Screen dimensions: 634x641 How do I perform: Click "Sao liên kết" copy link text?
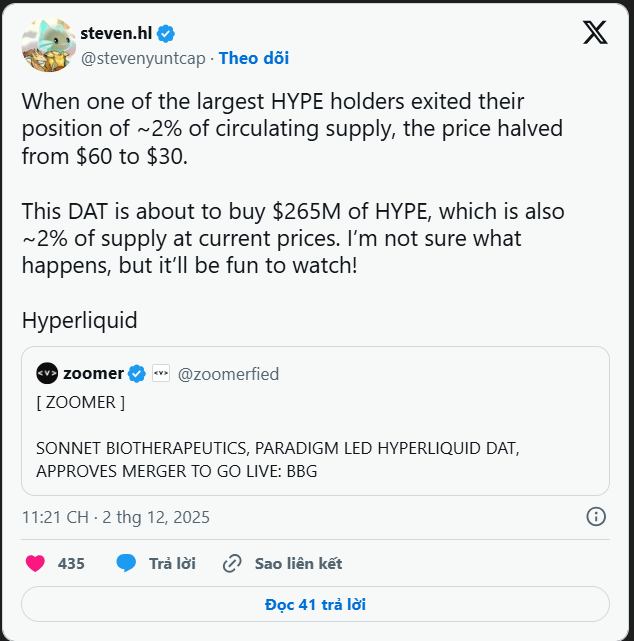coord(298,563)
